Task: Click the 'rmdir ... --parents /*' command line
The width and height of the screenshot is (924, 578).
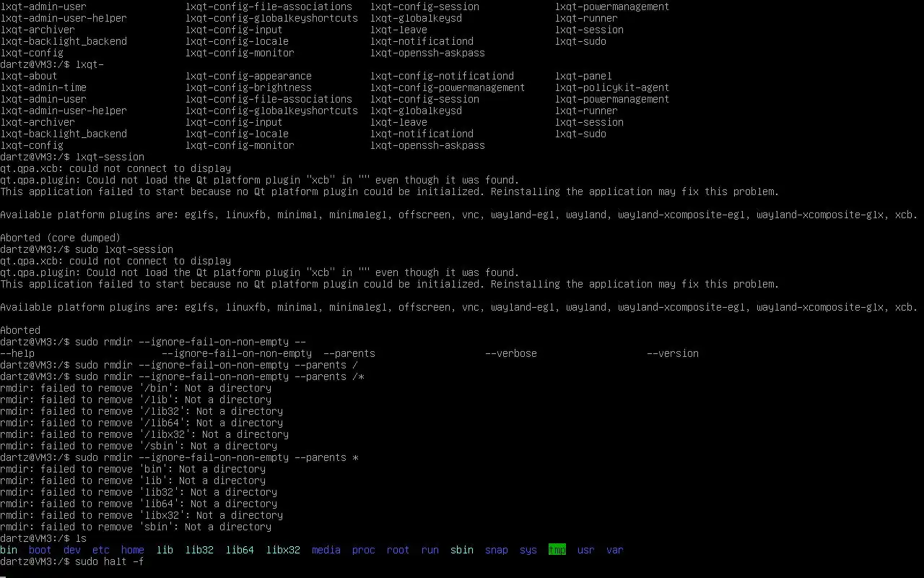Action: pos(182,376)
